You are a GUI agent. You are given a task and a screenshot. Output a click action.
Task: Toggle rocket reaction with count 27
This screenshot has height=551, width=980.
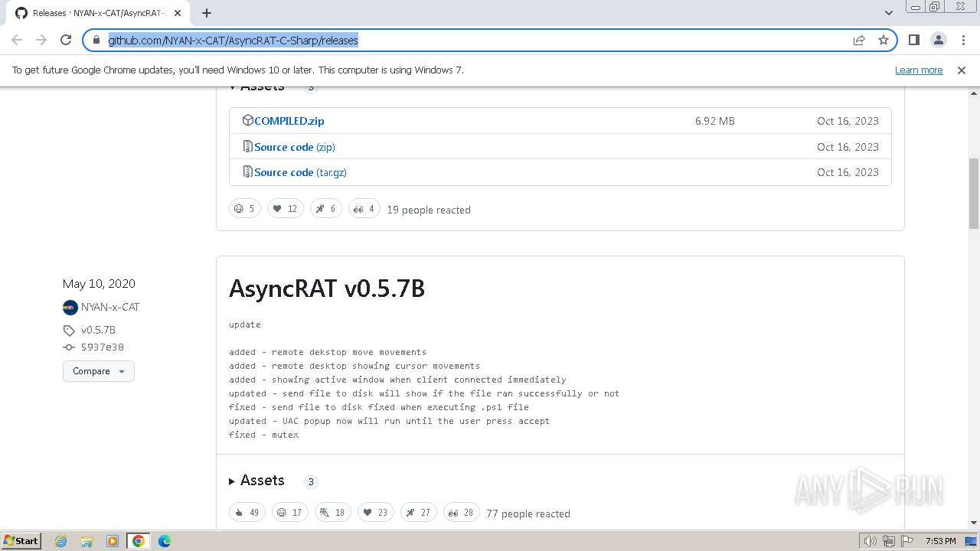coord(419,512)
